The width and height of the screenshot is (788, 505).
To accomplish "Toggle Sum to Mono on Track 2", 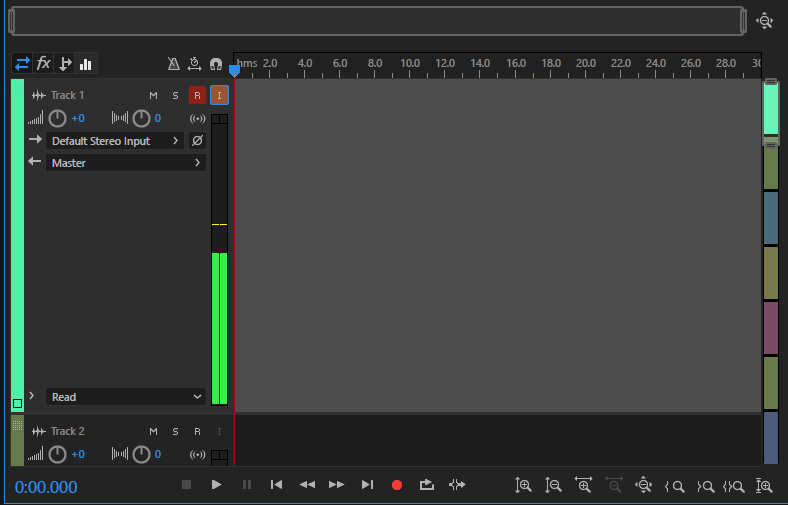I will 198,455.
